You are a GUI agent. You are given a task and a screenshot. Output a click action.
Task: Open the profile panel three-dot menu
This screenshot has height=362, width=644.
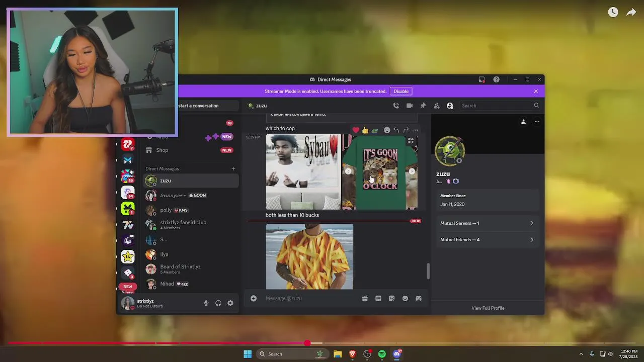coord(537,122)
